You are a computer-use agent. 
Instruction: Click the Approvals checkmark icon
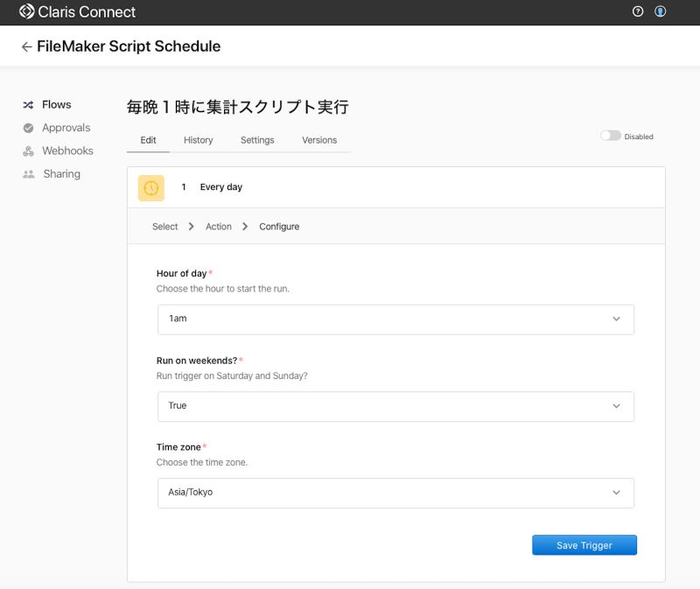click(x=28, y=128)
